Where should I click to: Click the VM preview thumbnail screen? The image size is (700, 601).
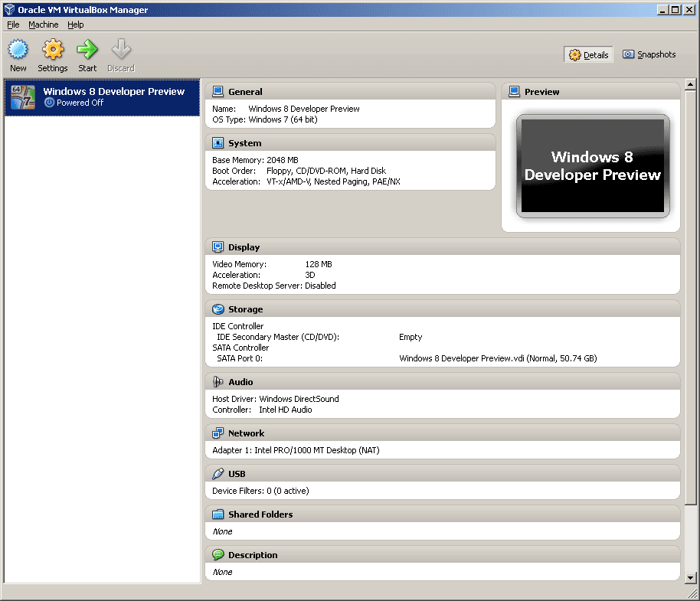click(x=593, y=165)
